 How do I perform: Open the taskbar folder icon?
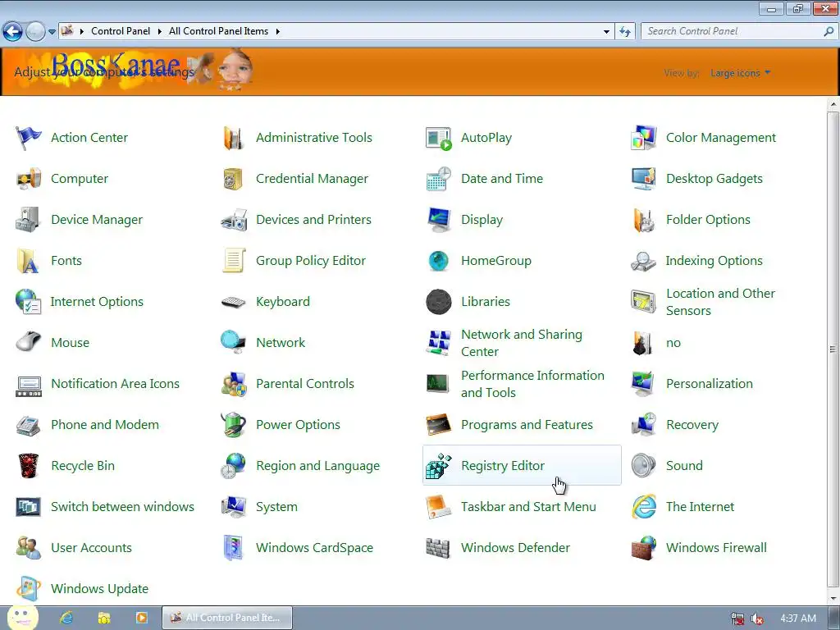104,618
